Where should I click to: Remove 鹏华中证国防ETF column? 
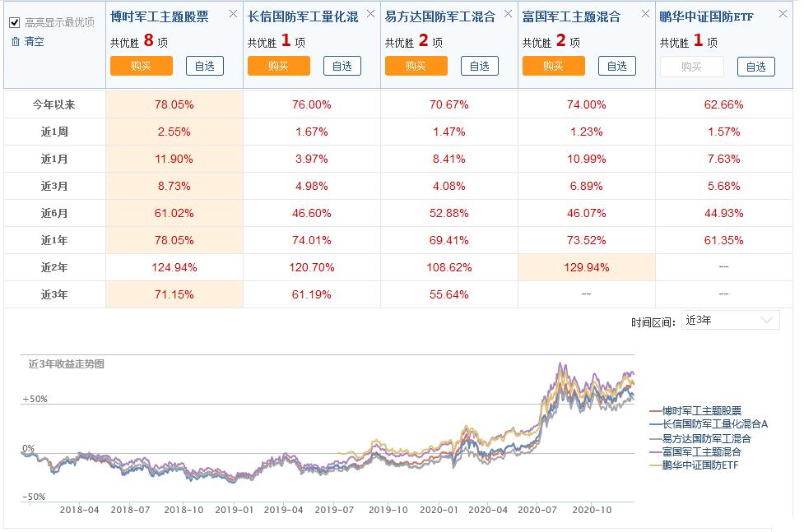pos(783,14)
